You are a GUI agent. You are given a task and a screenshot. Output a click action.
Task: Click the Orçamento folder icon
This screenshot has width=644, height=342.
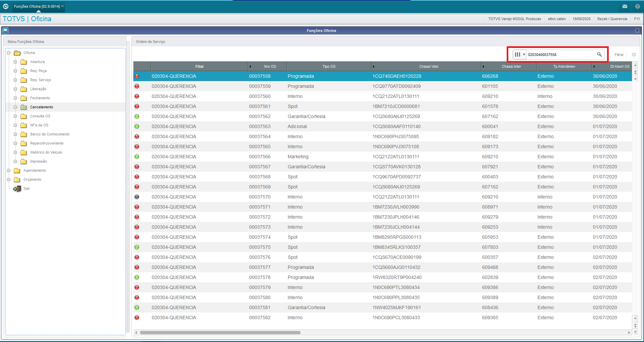[x=17, y=179]
